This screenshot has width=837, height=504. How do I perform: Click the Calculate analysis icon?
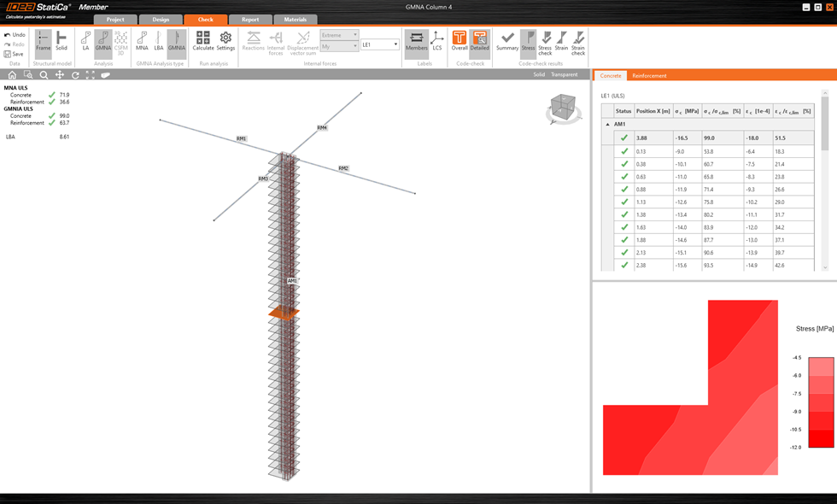tap(203, 41)
